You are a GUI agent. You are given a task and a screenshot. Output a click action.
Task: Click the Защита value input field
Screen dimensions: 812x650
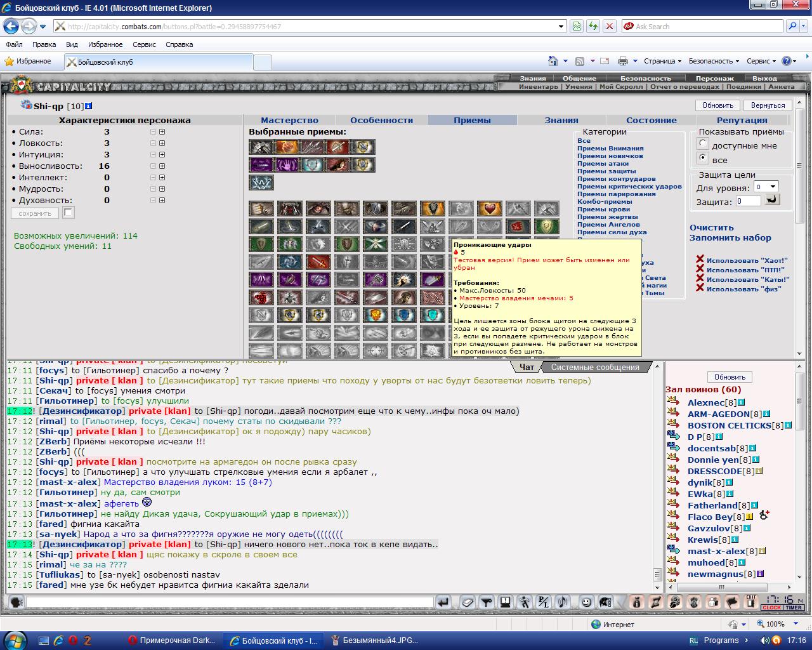pos(748,201)
